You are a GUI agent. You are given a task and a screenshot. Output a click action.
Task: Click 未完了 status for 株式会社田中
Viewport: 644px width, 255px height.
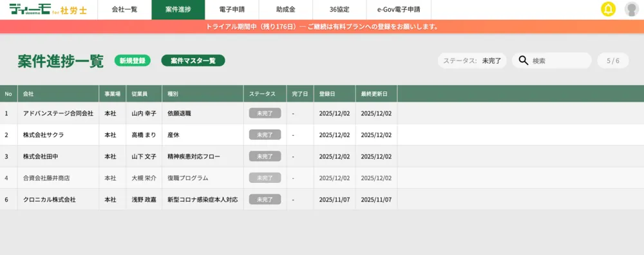(265, 156)
